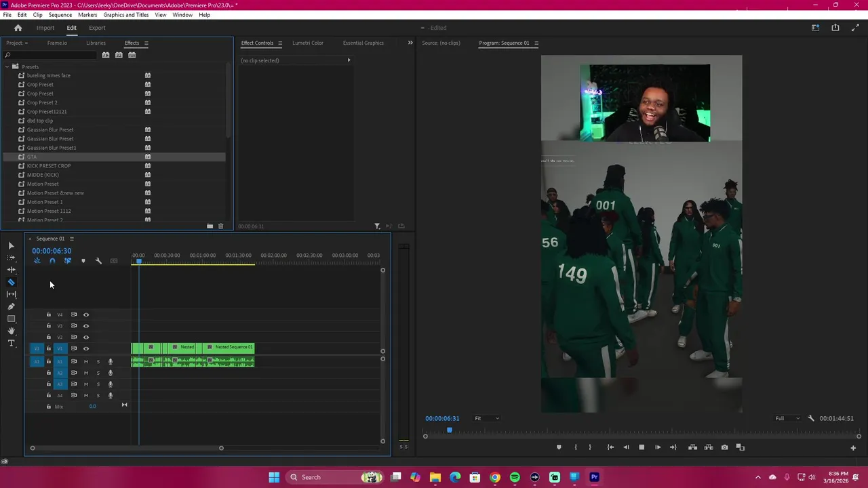Select the Pen tool
This screenshot has width=868, height=488.
tap(11, 306)
